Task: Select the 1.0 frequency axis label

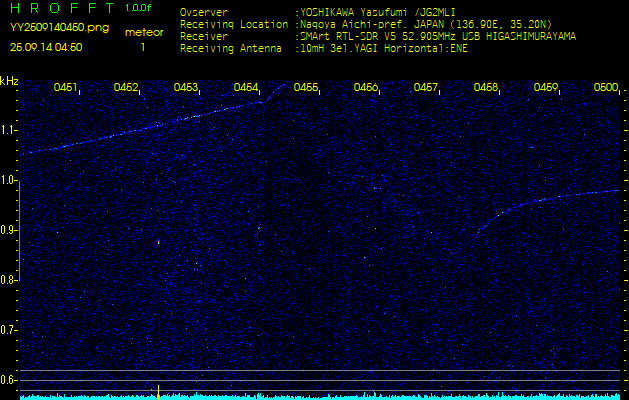Action: pyautogui.click(x=9, y=180)
